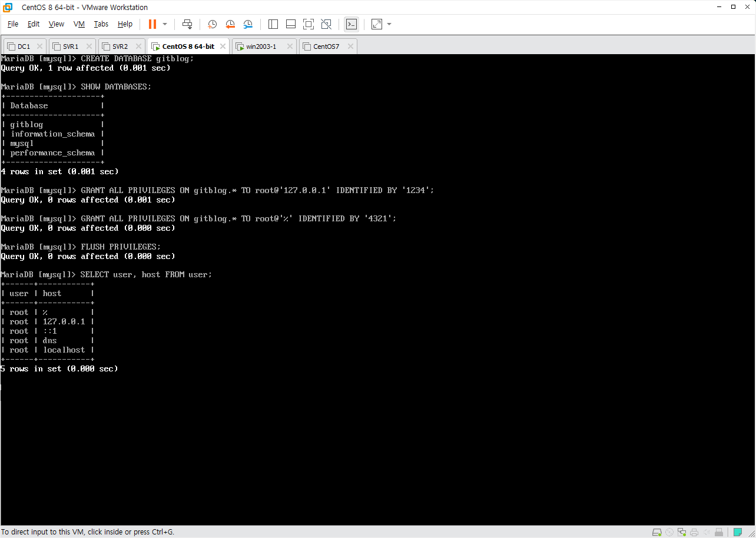
Task: Send Ctrl+Alt+Del to the virtual machine
Action: click(187, 24)
